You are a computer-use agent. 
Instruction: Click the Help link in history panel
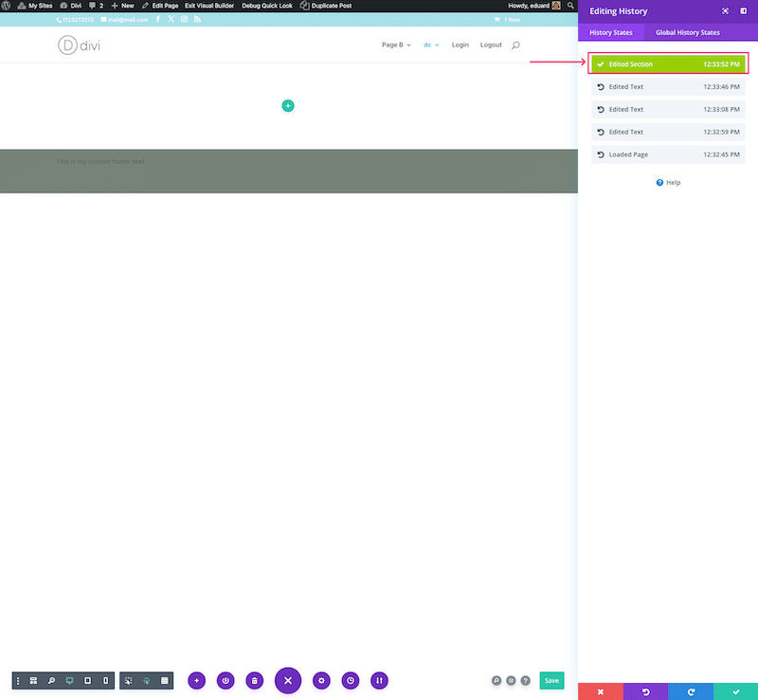pos(668,182)
